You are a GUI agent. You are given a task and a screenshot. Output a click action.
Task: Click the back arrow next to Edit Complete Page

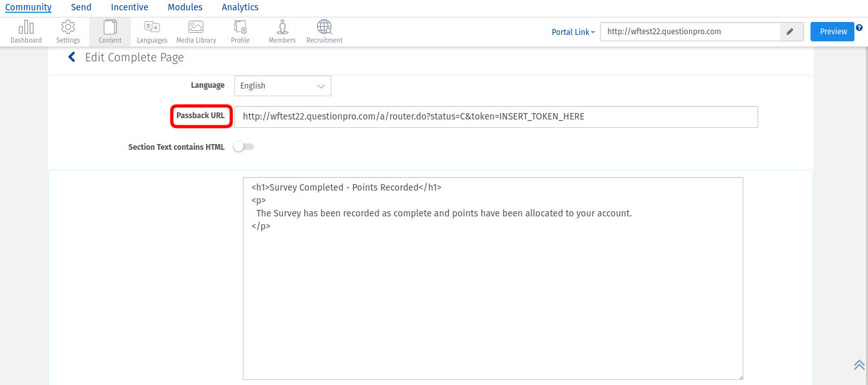72,57
